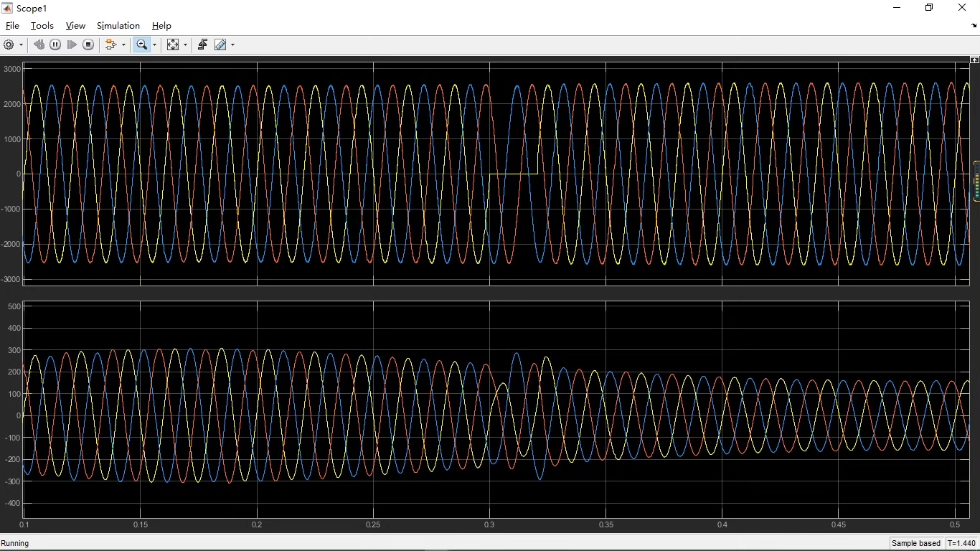Click the side panel handle on right edge
This screenshot has width=980, height=551.
click(x=976, y=182)
